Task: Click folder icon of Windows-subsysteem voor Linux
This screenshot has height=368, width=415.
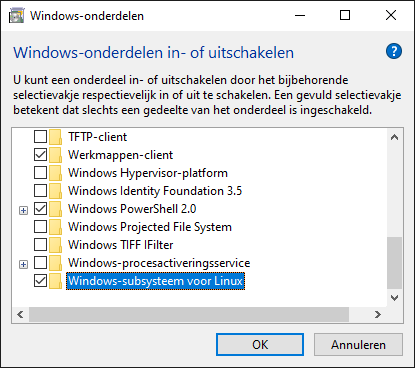Action: (55, 281)
